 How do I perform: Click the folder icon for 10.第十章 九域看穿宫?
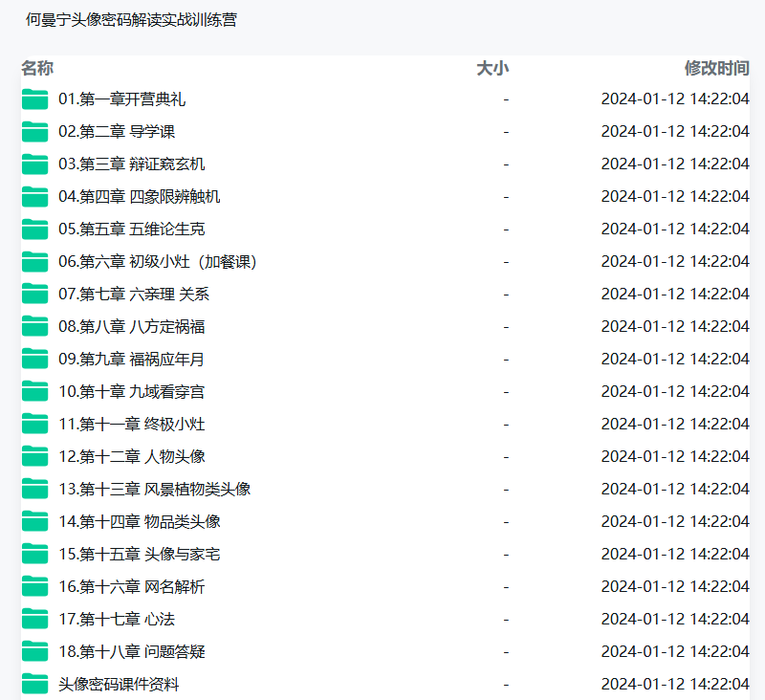34,392
